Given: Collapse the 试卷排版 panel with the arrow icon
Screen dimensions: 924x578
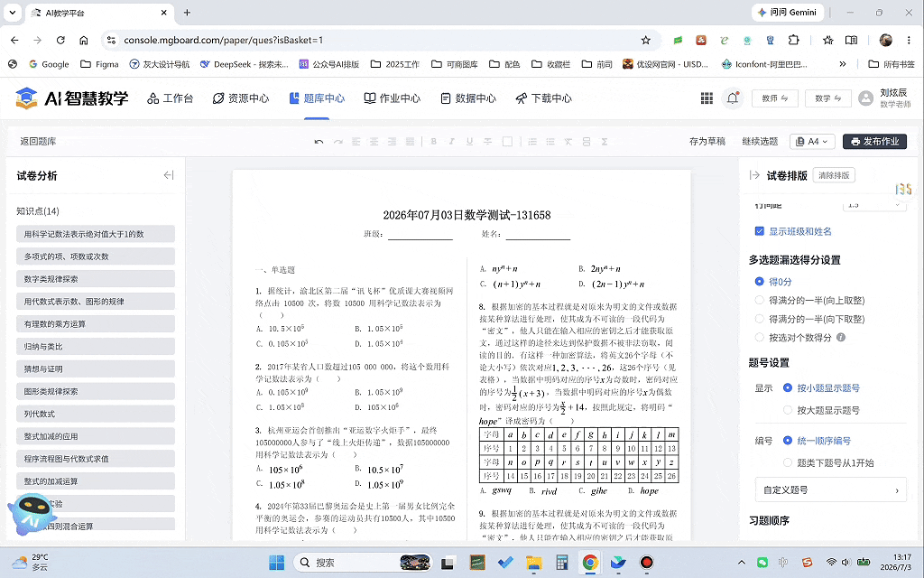Looking at the screenshot, I should [x=754, y=175].
